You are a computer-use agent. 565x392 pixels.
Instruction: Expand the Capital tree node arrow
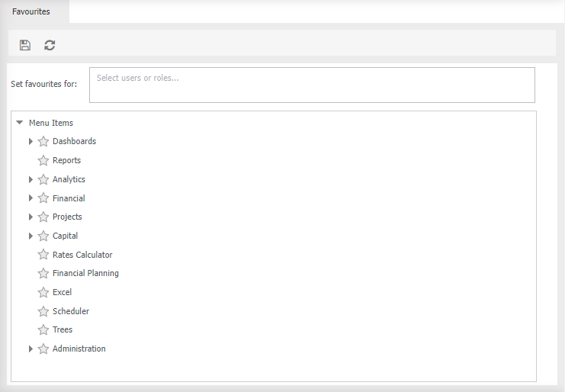(x=30, y=236)
